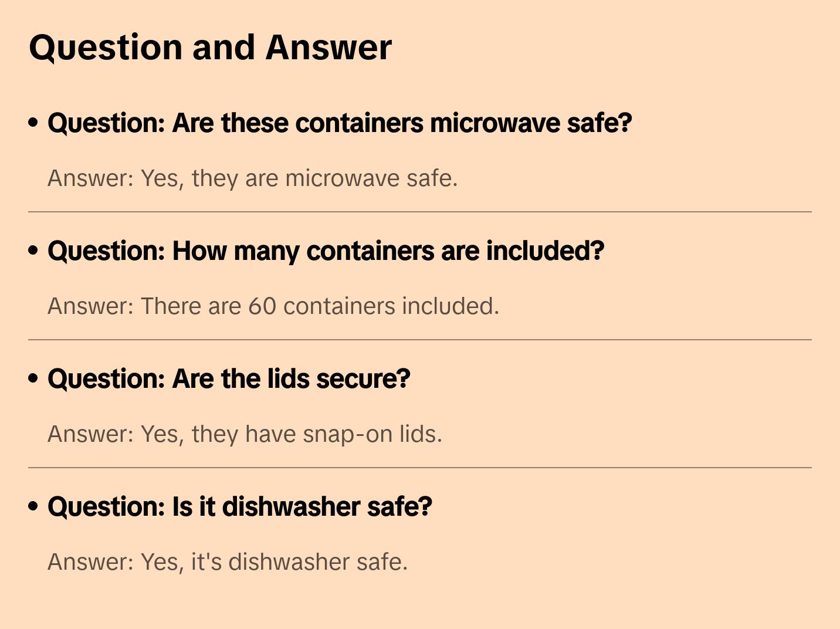Click the number "60" in the containers answer
Viewport: 840px width, 629px height.
[262, 306]
